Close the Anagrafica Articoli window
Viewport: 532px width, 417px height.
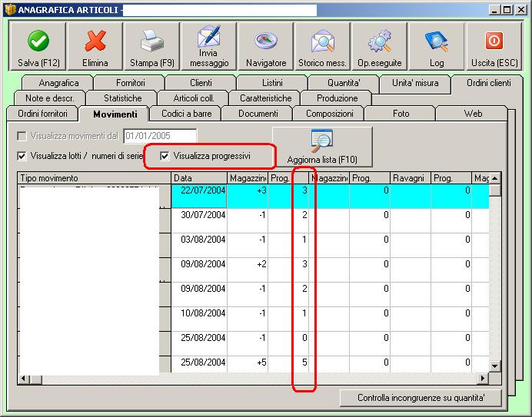click(x=520, y=10)
